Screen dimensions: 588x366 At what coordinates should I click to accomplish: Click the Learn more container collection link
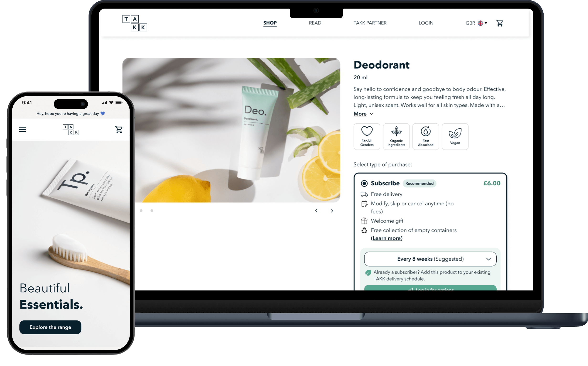coord(386,238)
